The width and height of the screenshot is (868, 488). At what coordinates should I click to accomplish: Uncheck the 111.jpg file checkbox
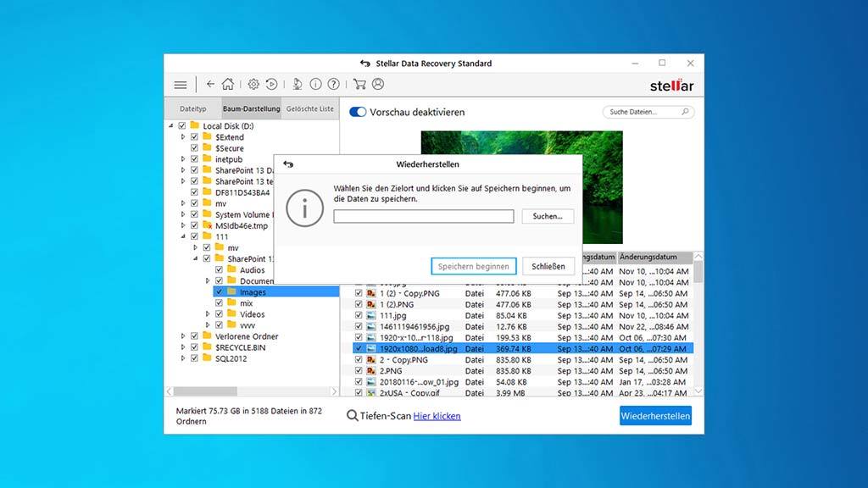tap(359, 315)
